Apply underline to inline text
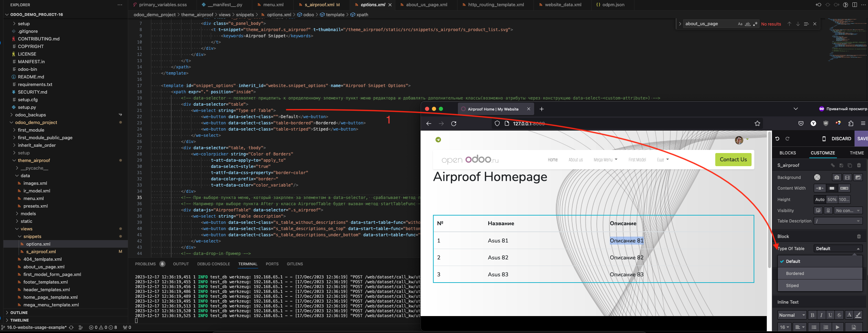The height and width of the screenshot is (333, 868). point(830,315)
